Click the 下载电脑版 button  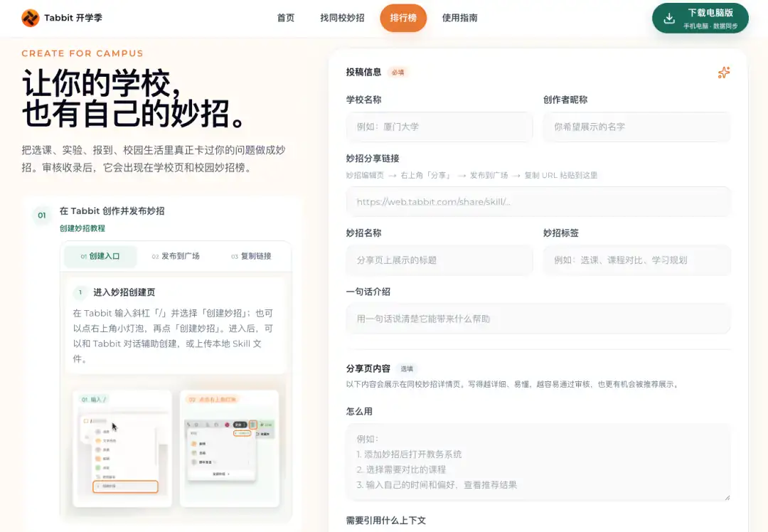coord(700,18)
